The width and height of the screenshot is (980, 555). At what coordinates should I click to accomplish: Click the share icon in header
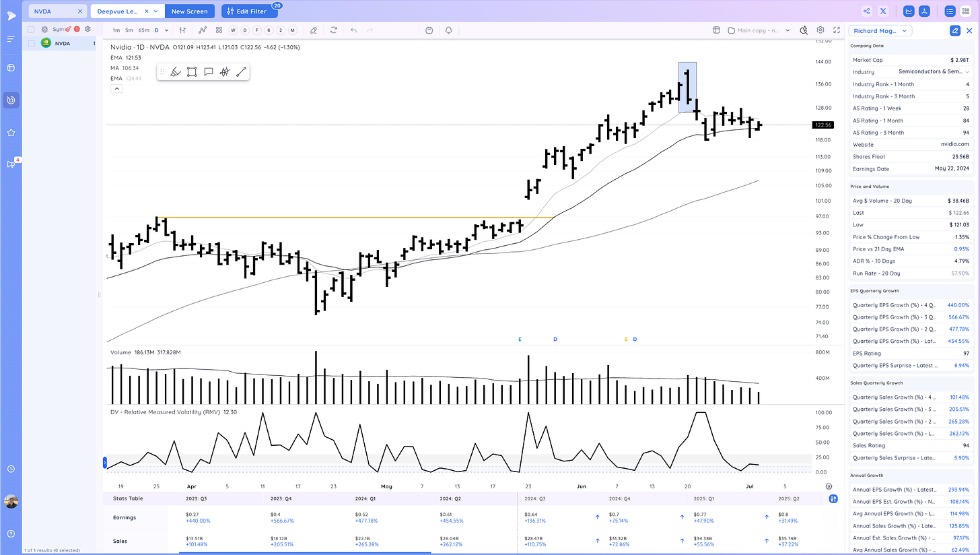coord(866,11)
